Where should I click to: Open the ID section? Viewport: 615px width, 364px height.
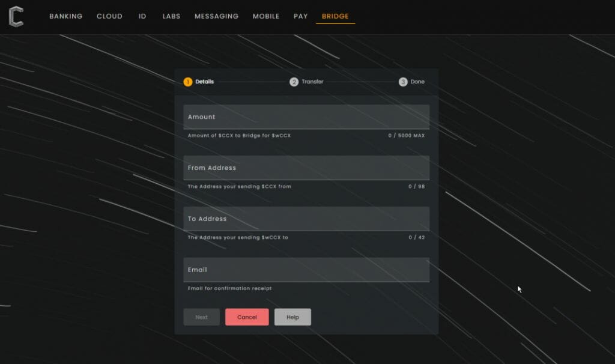142,16
